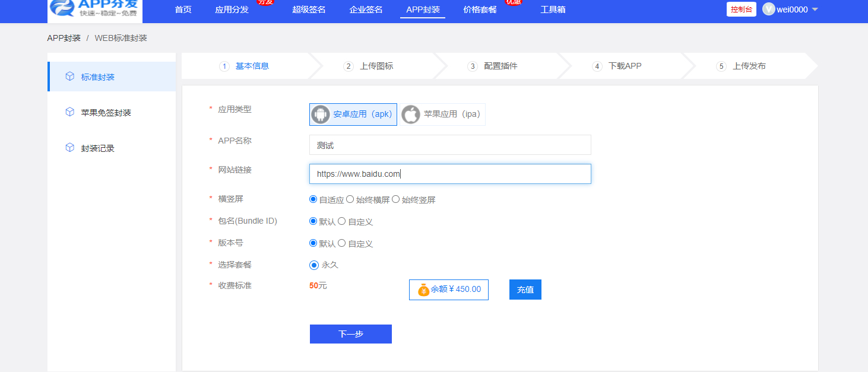Click the 下一步 next button
Viewport: 868px width, 372px height.
pos(351,334)
